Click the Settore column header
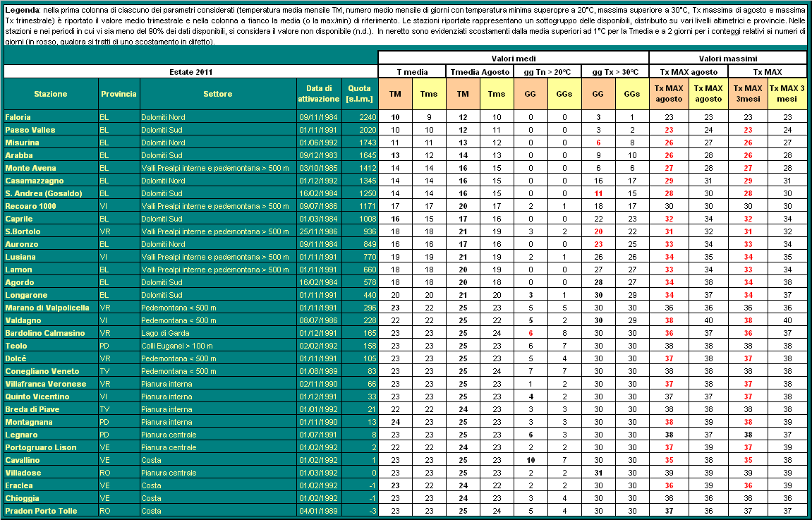 click(x=217, y=94)
